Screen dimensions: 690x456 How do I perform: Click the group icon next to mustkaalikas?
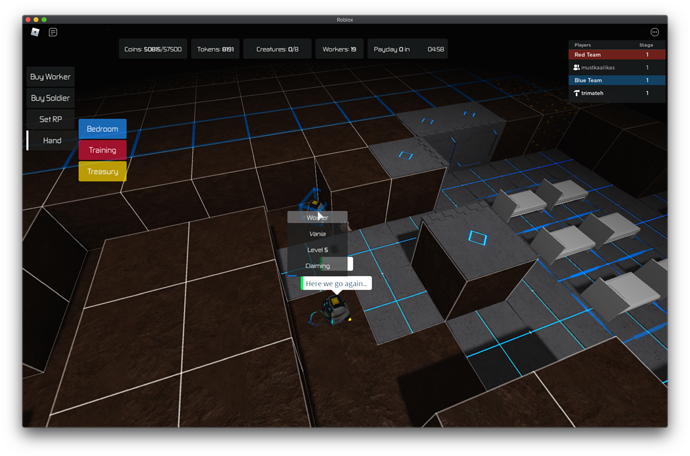pyautogui.click(x=576, y=67)
